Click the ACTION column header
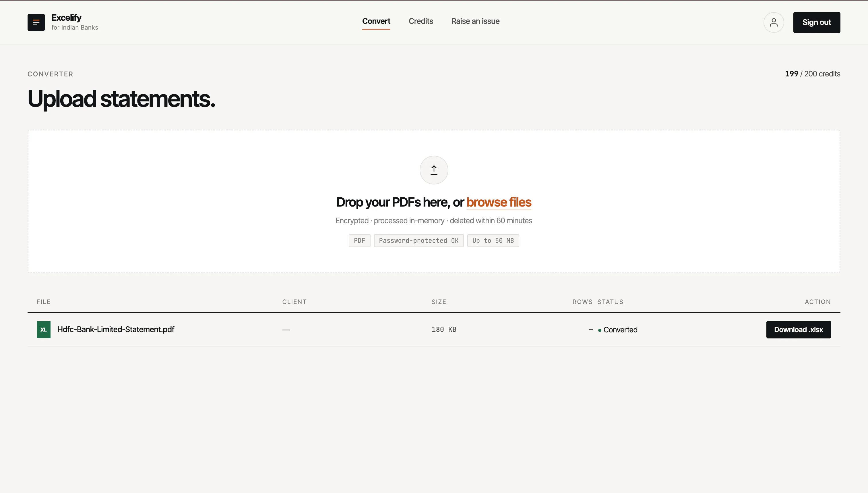 (x=817, y=302)
